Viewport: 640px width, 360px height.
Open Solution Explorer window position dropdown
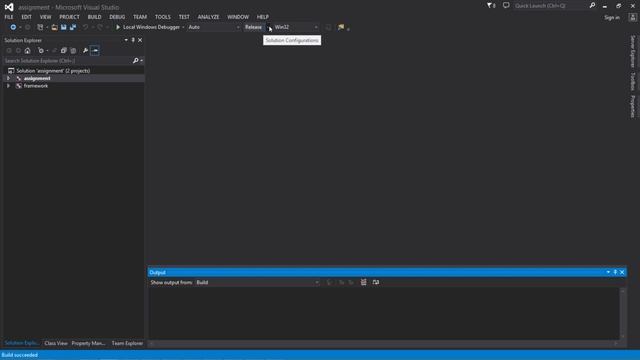coord(126,40)
